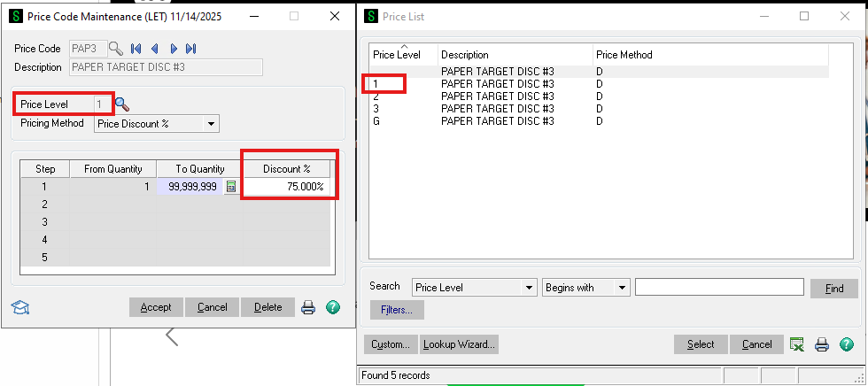Click the printer icon in Price Code Maintenance

pyautogui.click(x=308, y=307)
